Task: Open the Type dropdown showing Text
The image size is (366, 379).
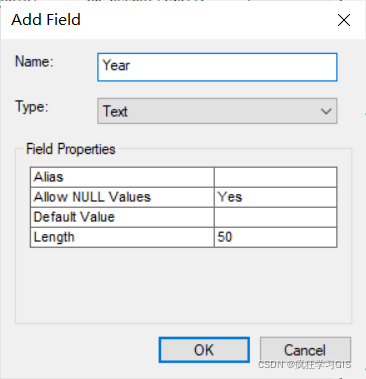Action: 217,111
